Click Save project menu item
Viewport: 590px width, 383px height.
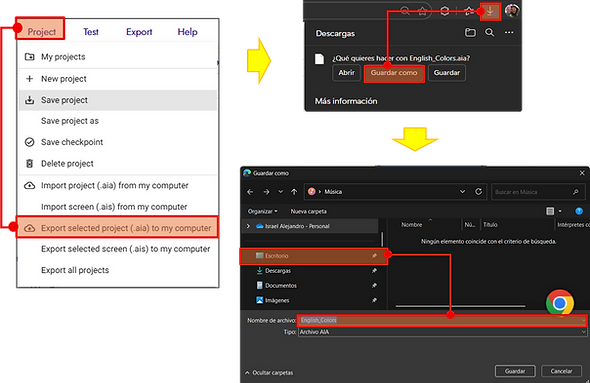coord(118,100)
